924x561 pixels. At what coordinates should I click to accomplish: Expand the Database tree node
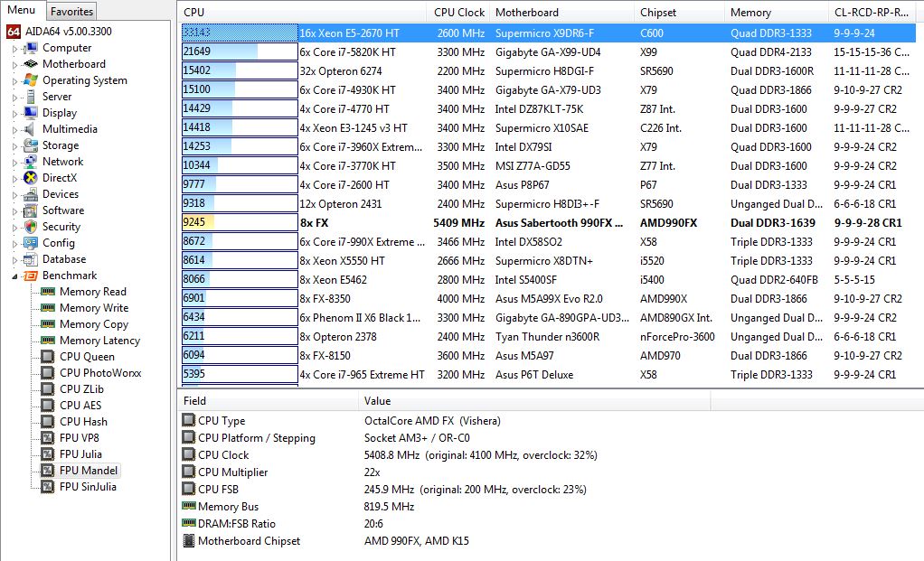tap(14, 259)
